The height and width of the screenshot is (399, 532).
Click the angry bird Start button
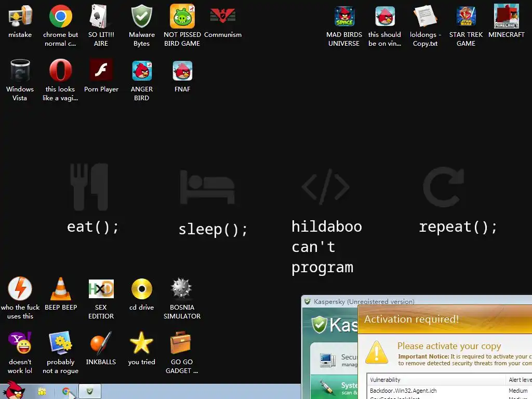coord(14,391)
